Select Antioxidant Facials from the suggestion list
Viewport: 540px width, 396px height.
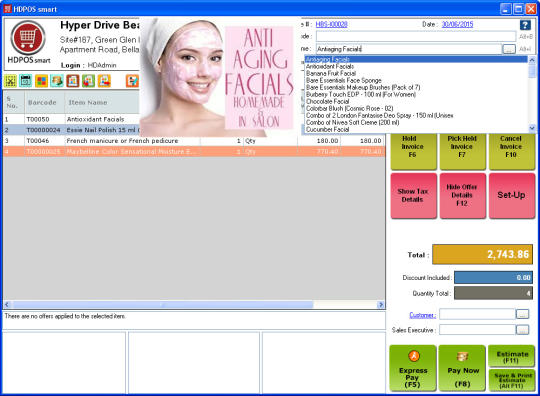(416, 66)
